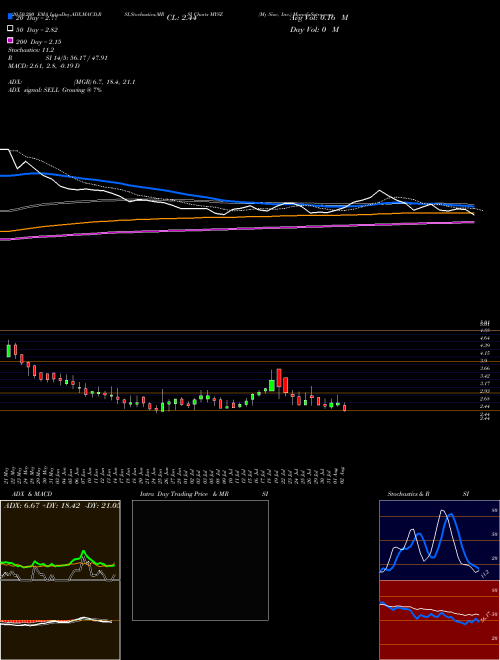Viewport: 500px width, 660px height.
Task: Click the first green candlestick on 21 May
Action: pyautogui.click(x=8, y=351)
